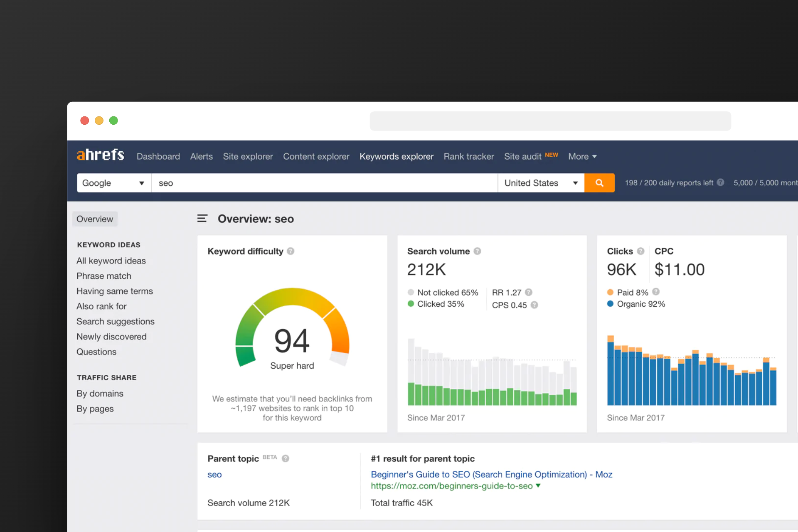This screenshot has width=798, height=532.
Task: Click the Keyword difficulty help icon
Action: (x=291, y=251)
